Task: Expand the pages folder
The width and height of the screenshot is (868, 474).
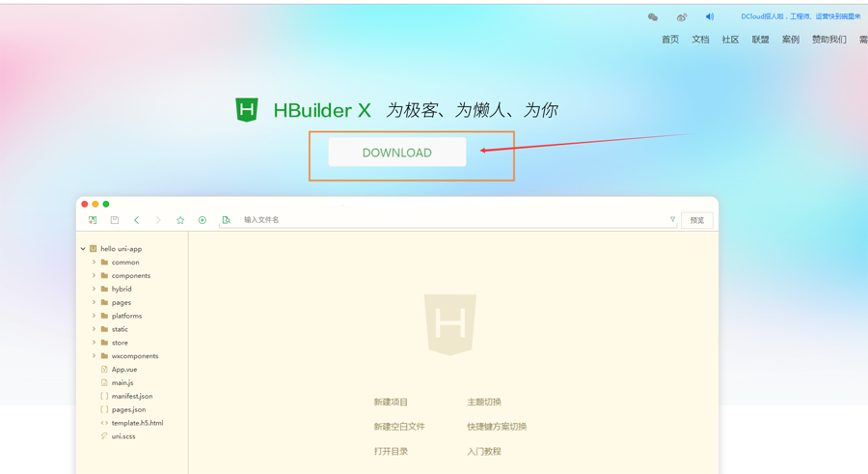Action: 94,302
